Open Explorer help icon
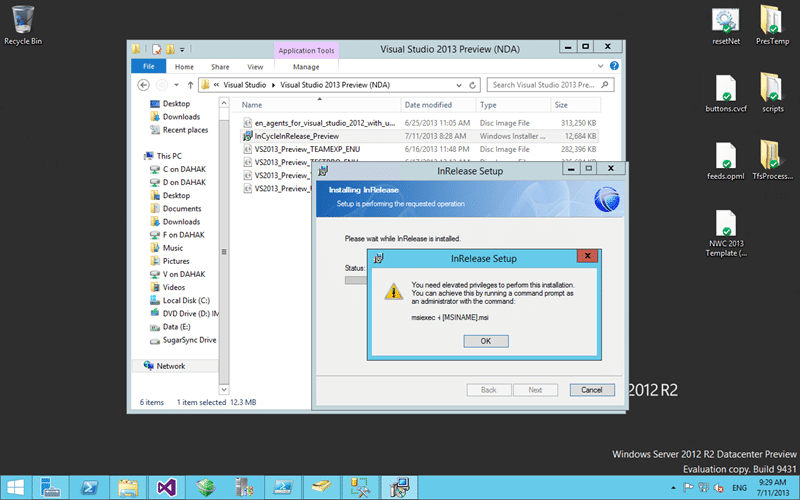800x500 pixels. pyautogui.click(x=614, y=66)
